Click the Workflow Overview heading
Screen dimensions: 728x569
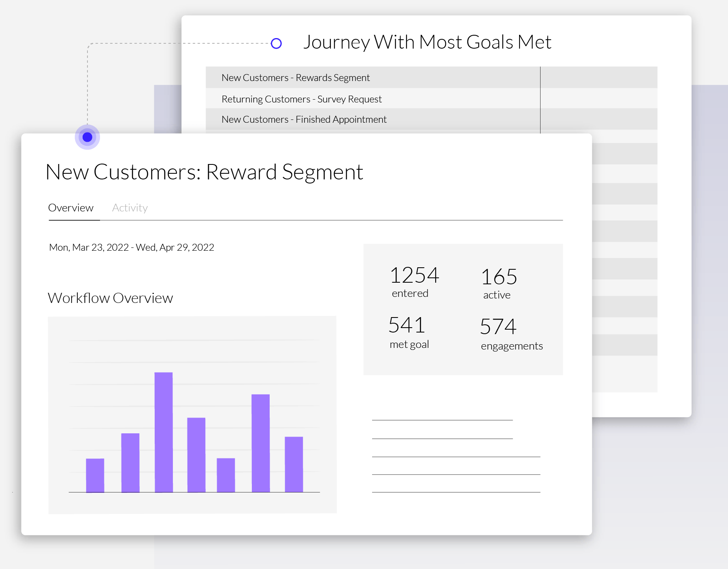(110, 298)
